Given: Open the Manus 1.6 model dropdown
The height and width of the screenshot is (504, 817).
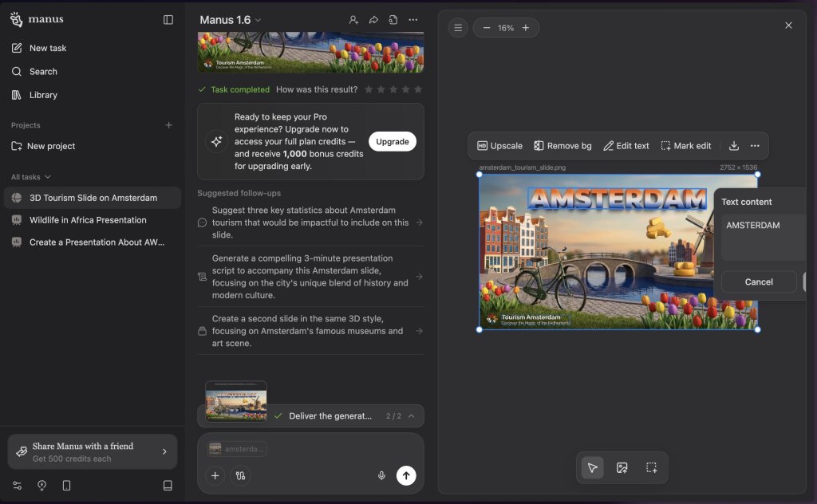Looking at the screenshot, I should pyautogui.click(x=231, y=20).
